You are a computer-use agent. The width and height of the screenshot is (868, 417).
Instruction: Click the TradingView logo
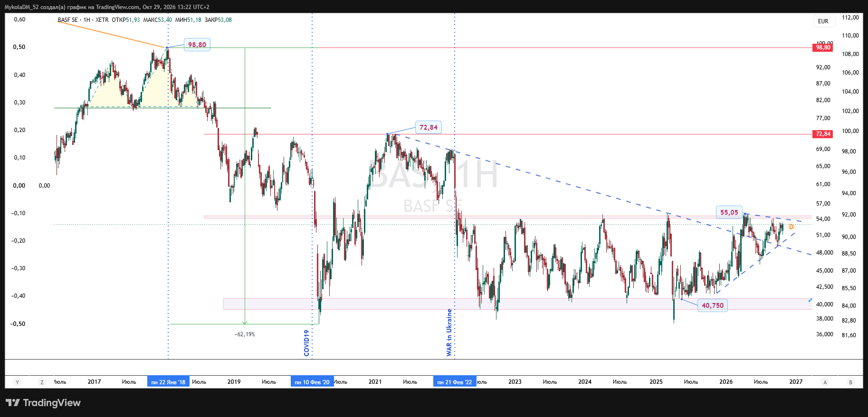43,403
